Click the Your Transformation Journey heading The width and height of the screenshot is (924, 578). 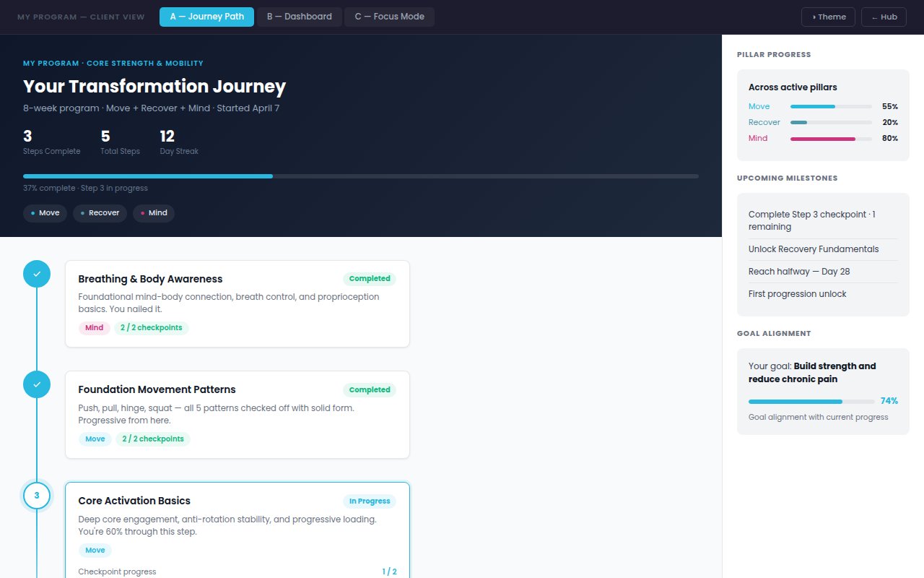click(154, 87)
